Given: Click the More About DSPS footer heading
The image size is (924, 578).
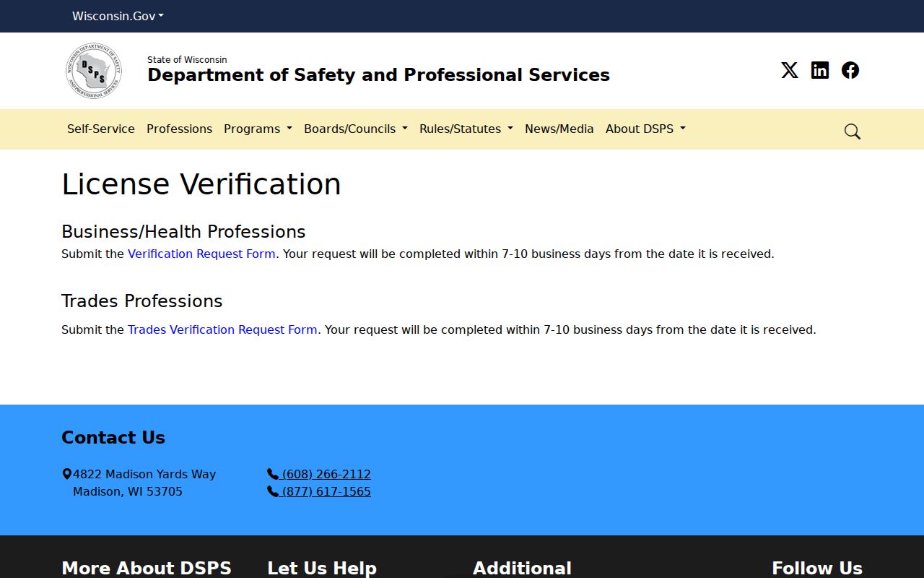Looking at the screenshot, I should coord(147,569).
